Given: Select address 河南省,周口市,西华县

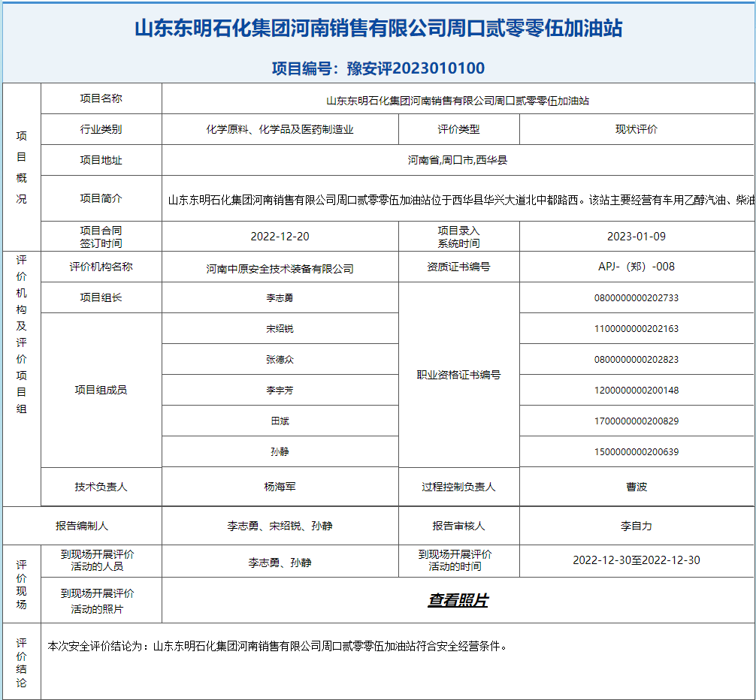Looking at the screenshot, I should coord(458,160).
